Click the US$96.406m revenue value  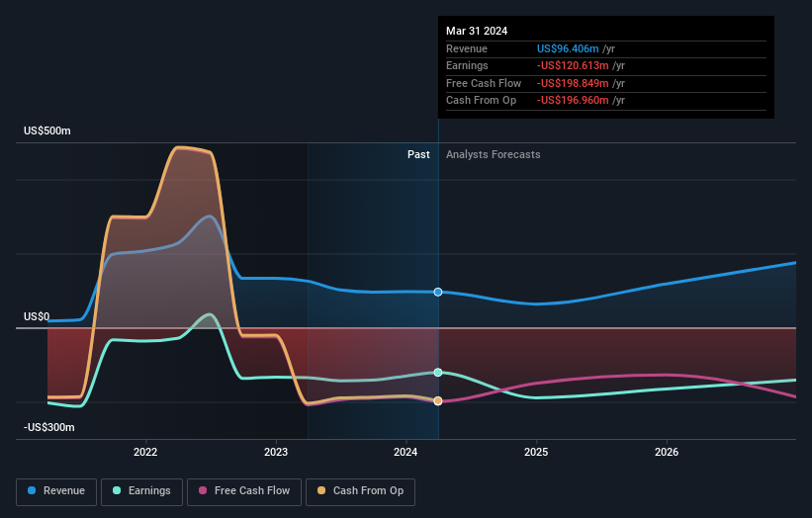[x=568, y=48]
